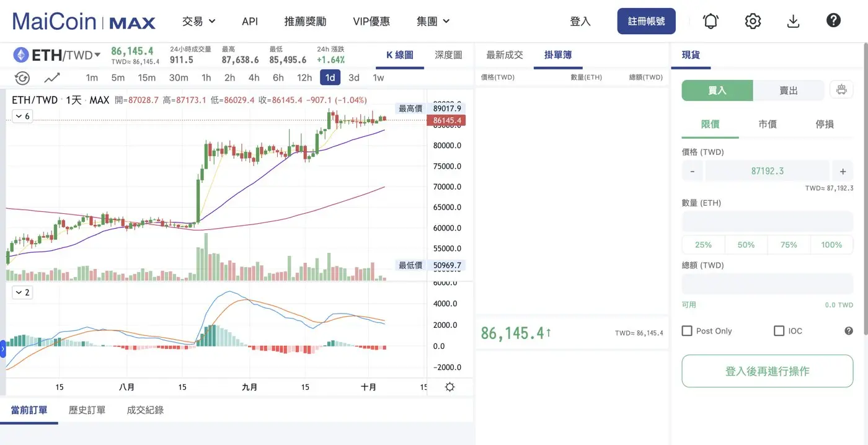Open the 當前訂單 tab
The image size is (868, 445).
(x=29, y=410)
